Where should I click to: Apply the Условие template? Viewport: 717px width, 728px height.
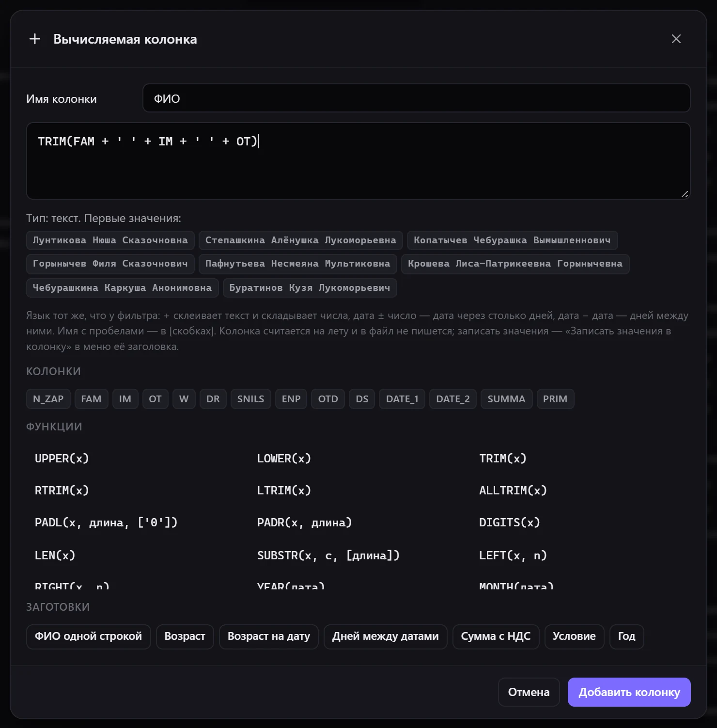pyautogui.click(x=574, y=636)
